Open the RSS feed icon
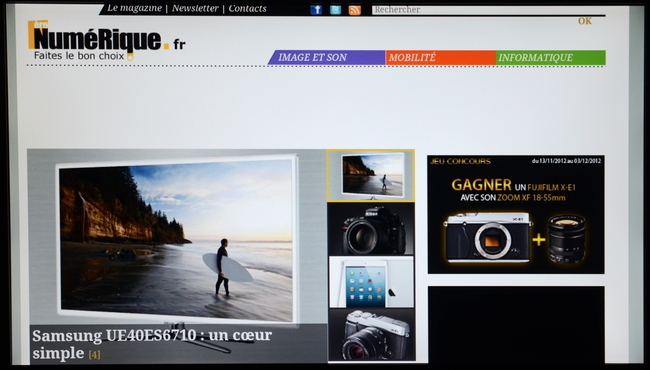The height and width of the screenshot is (370, 650). click(354, 10)
